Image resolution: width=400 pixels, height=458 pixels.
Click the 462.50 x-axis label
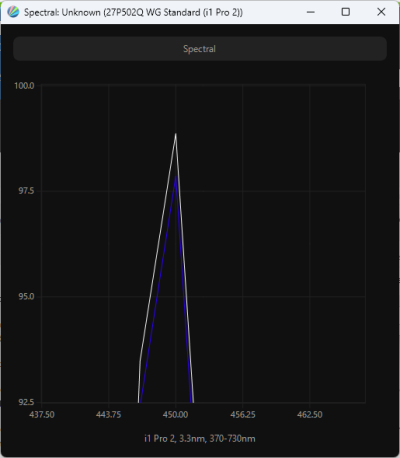pyautogui.click(x=310, y=415)
